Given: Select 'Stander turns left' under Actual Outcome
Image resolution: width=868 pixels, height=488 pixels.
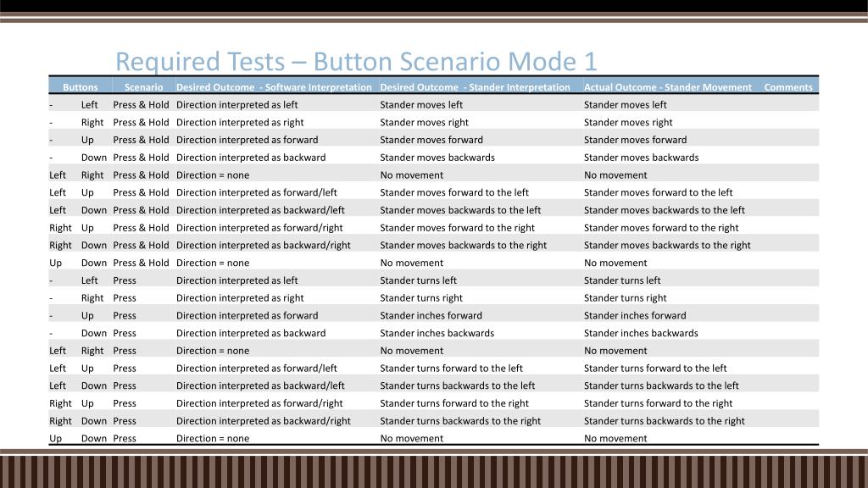Looking at the screenshot, I should pos(622,280).
